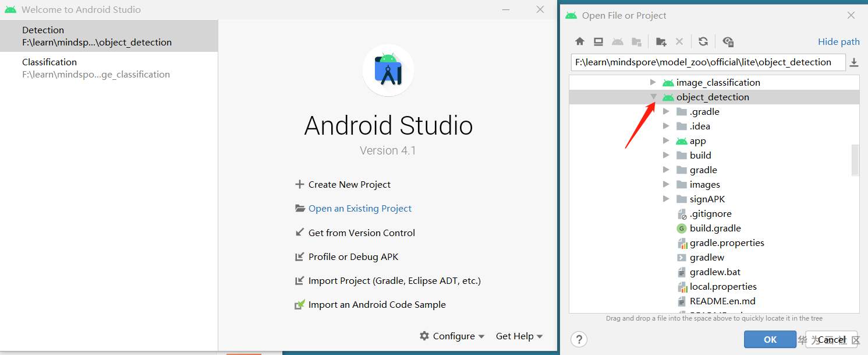Click the images folder icon

pos(682,185)
